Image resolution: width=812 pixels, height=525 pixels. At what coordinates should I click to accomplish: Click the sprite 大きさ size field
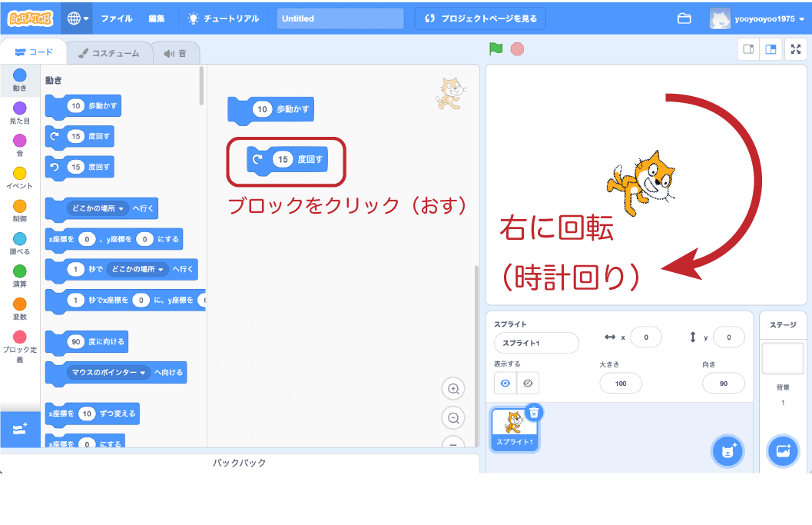(621, 384)
